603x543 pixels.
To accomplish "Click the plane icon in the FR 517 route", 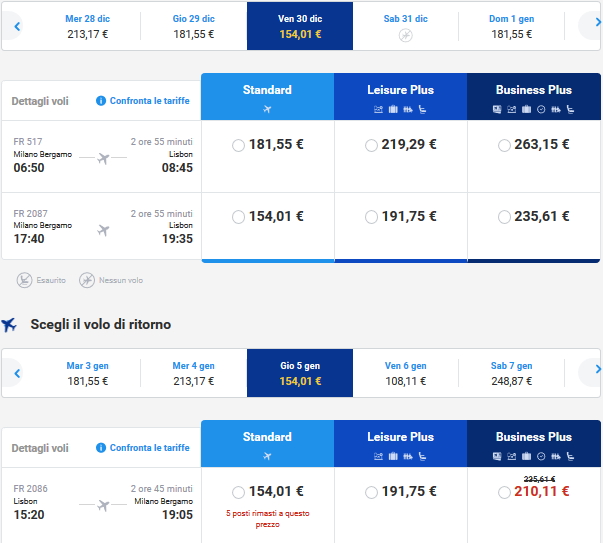I will tap(103, 158).
